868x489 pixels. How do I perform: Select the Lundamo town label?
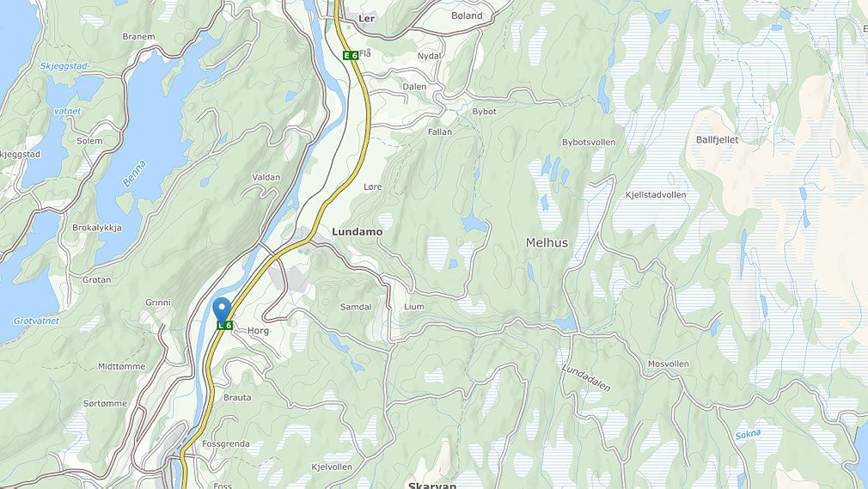(357, 231)
